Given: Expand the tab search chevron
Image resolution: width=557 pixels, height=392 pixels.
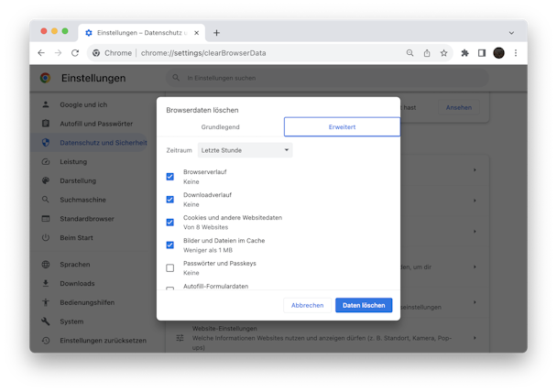Looking at the screenshot, I should click(x=511, y=33).
